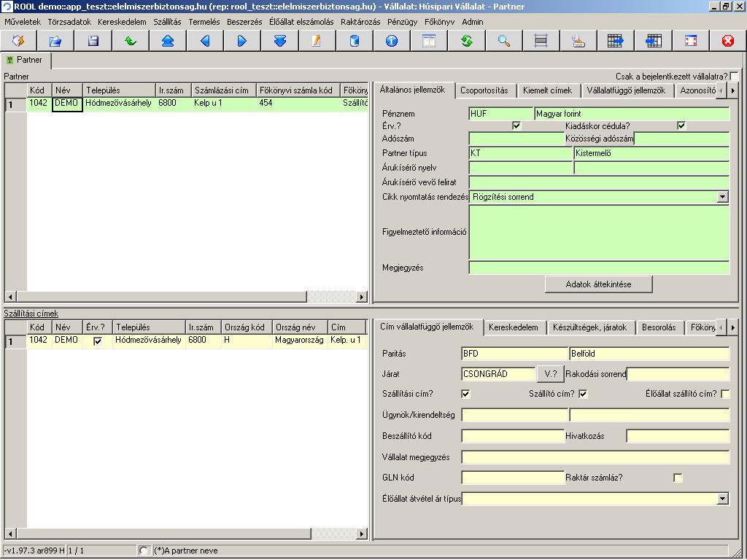Toggle the Előállat szállító cím checkbox
The image size is (747, 560).
coord(725,394)
